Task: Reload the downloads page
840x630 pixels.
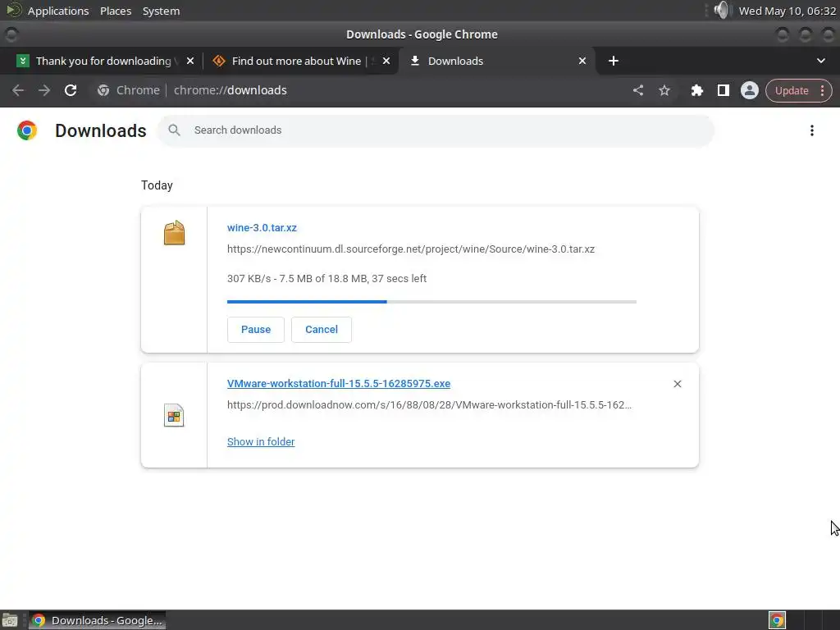Action: [x=71, y=90]
